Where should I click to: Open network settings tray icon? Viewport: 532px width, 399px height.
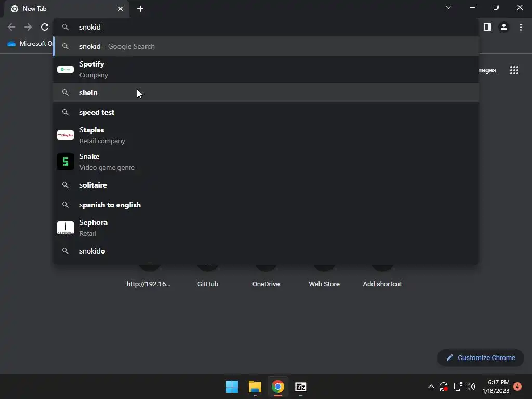pos(458,387)
